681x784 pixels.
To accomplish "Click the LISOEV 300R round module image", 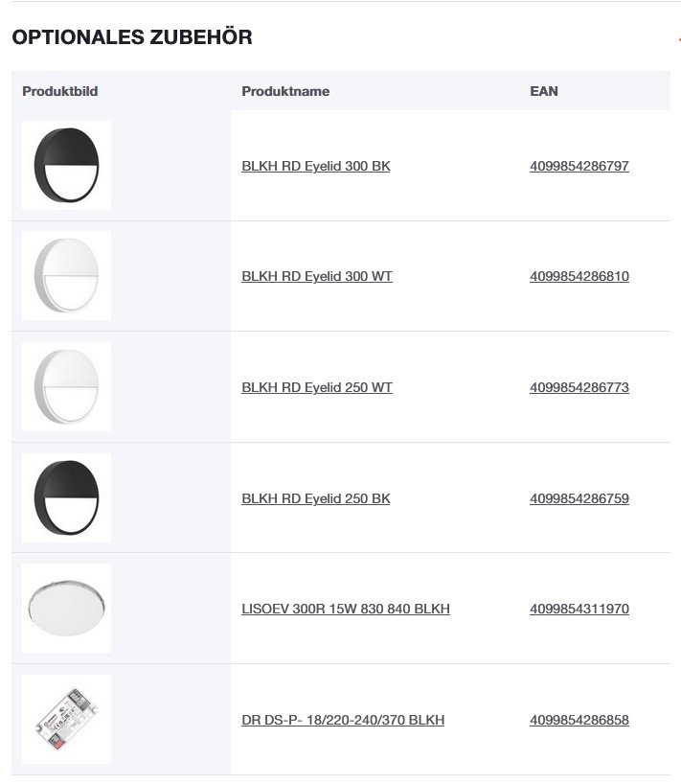I will (66, 608).
